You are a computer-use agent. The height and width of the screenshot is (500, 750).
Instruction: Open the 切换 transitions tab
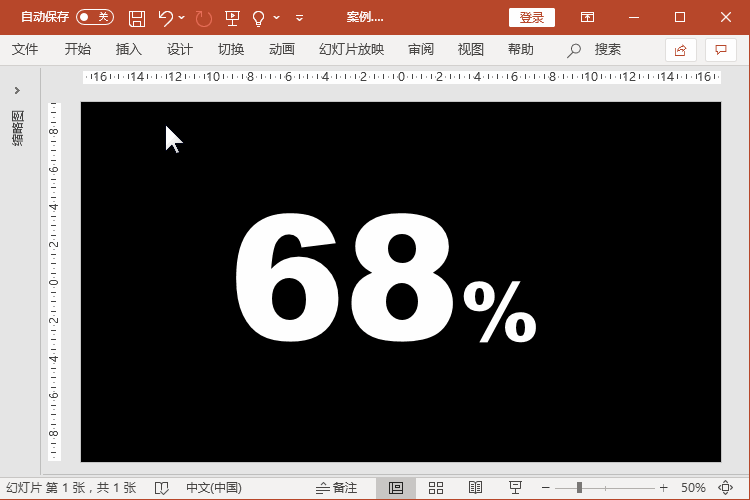231,49
